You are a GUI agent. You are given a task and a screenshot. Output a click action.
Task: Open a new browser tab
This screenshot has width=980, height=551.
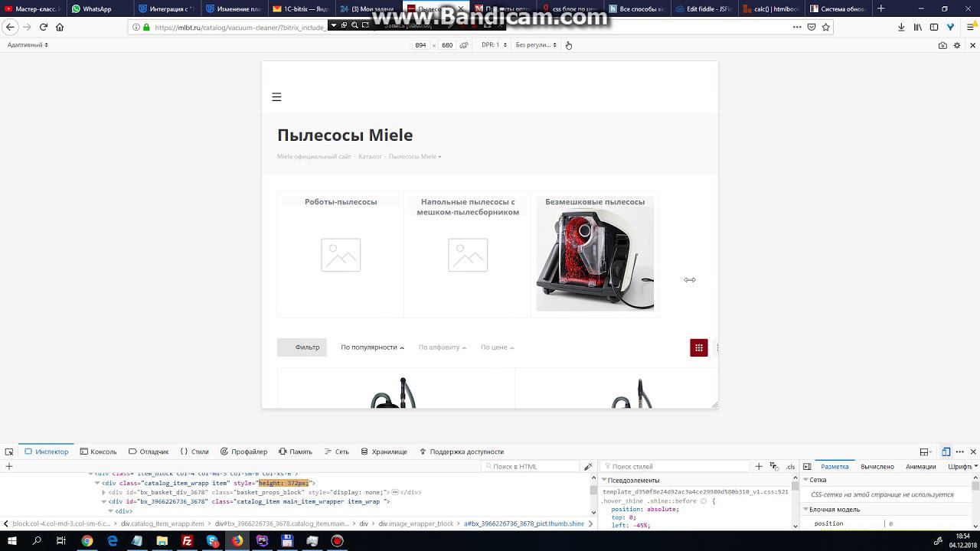(x=881, y=8)
